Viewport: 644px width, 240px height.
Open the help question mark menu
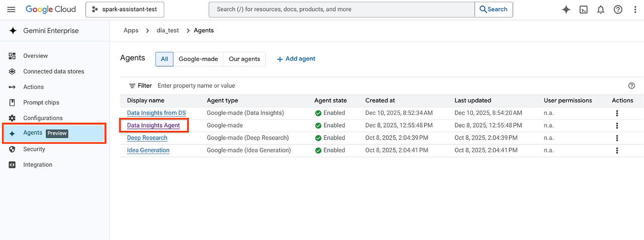(x=618, y=10)
